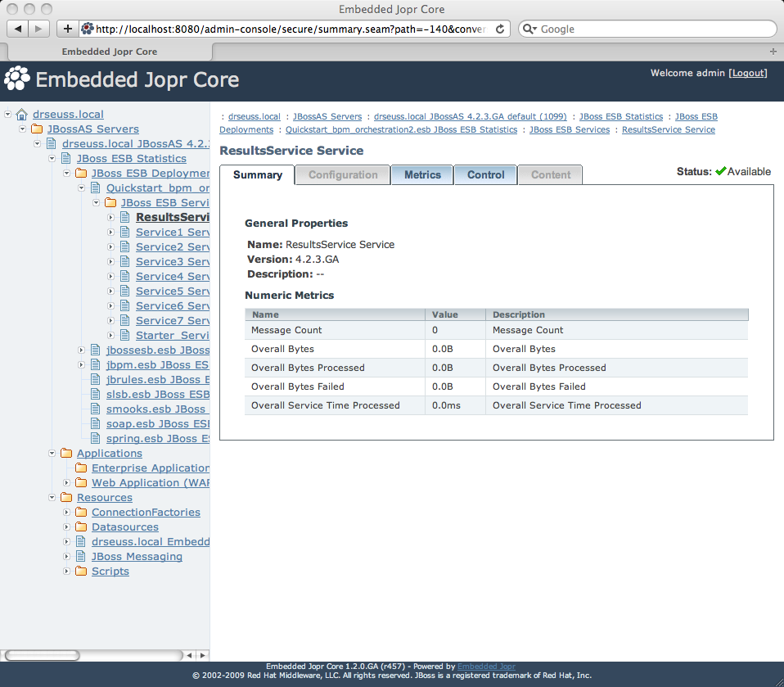The image size is (784, 687).
Task: Click the document icon beside JBoss Messaging
Action: click(80, 557)
